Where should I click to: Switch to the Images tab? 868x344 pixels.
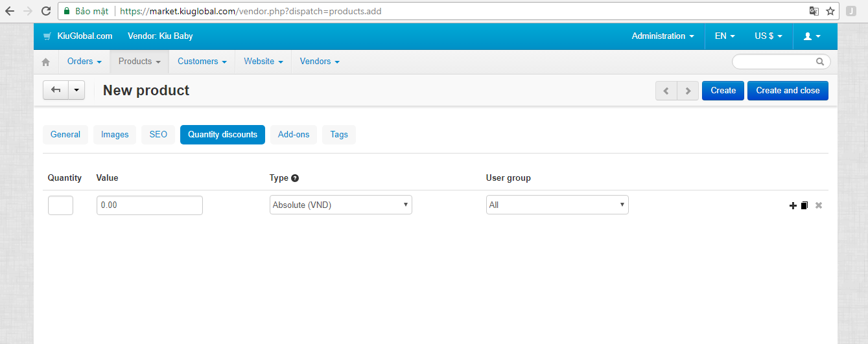tap(115, 135)
